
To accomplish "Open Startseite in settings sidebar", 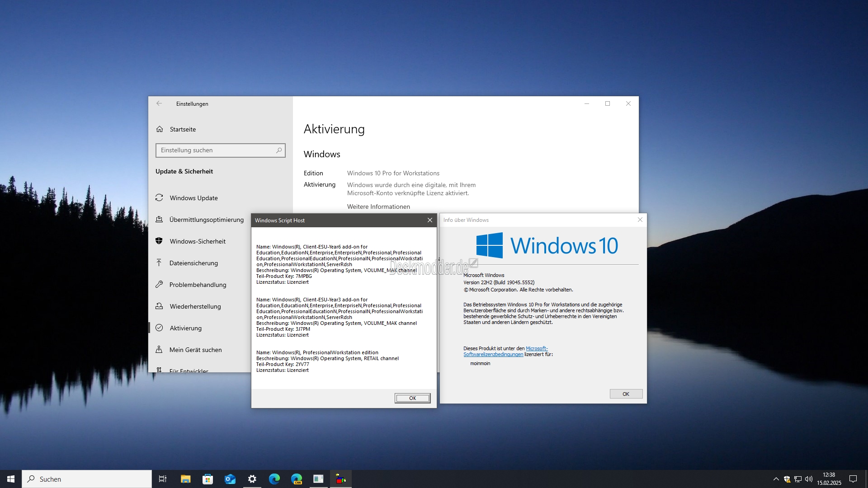I will point(183,129).
